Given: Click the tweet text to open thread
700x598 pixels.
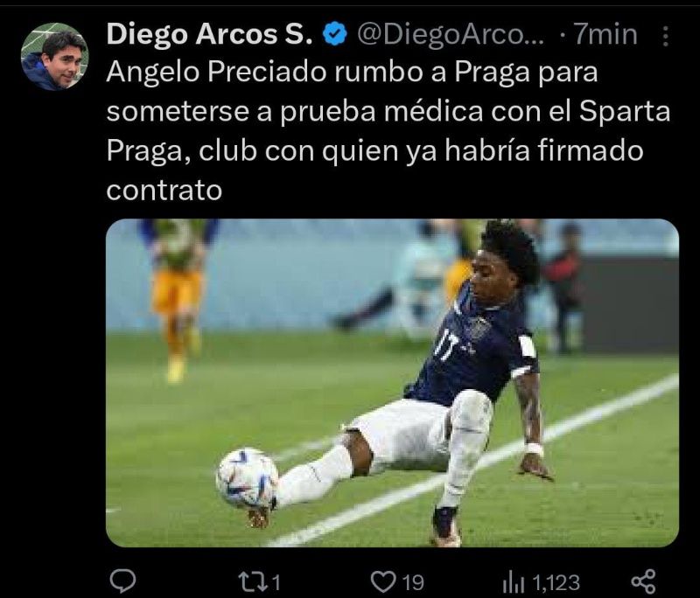Looking at the screenshot, I should [388, 131].
